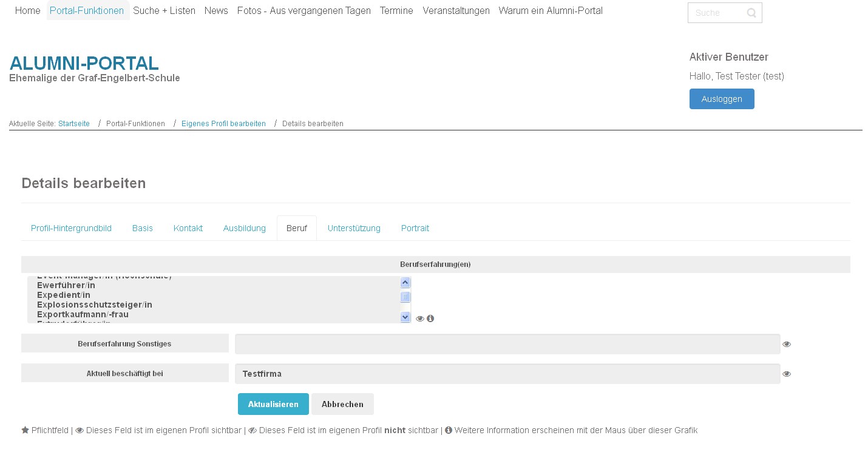Switch to the Basis tab
The width and height of the screenshot is (868, 455).
coord(143,228)
